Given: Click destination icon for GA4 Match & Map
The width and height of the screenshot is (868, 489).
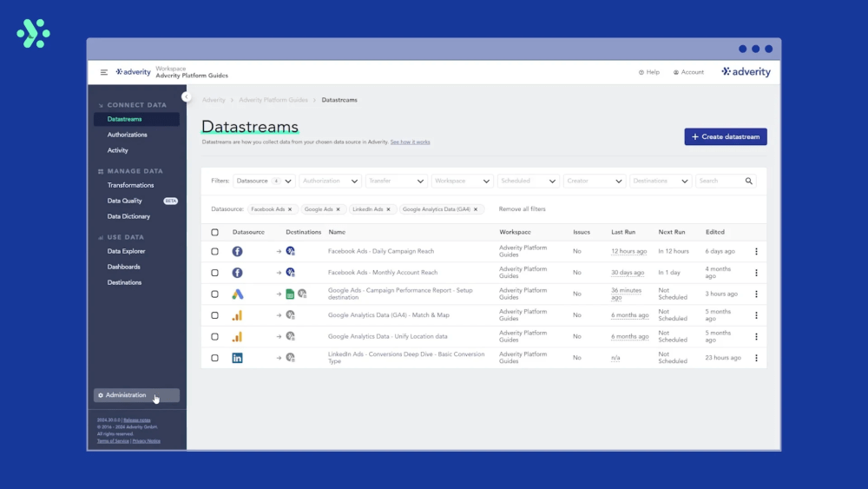Looking at the screenshot, I should [x=290, y=315].
